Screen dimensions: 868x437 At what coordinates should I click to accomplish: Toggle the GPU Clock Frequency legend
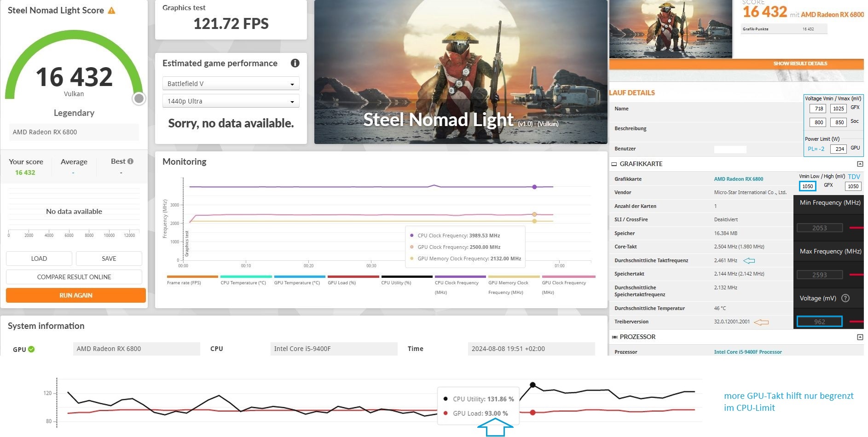pyautogui.click(x=568, y=285)
